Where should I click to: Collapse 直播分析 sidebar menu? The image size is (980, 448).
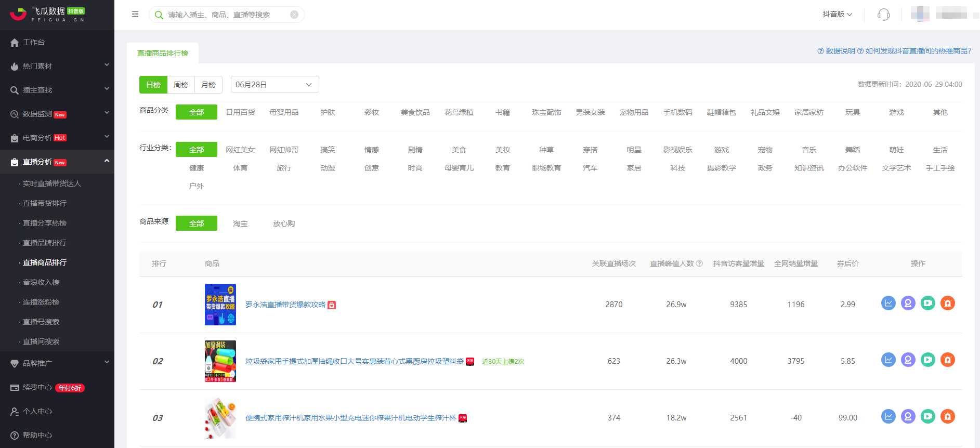tap(57, 162)
